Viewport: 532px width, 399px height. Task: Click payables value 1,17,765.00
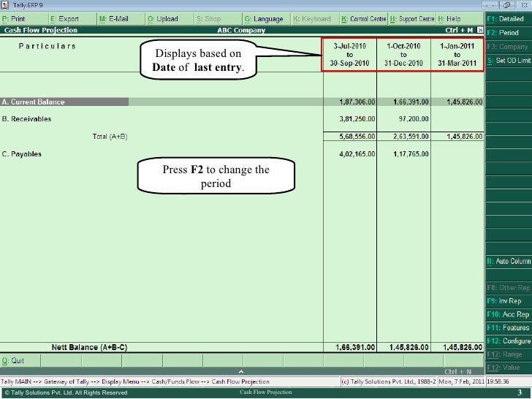click(411, 154)
